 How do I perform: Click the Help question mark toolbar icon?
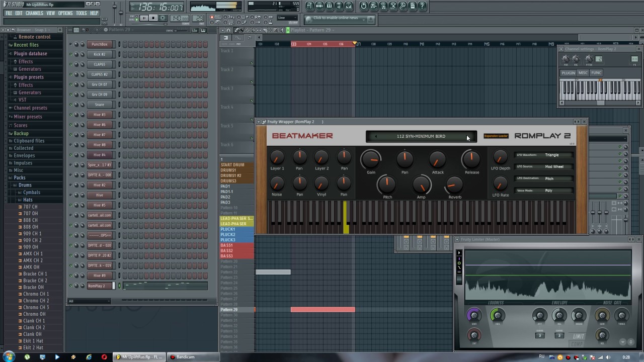pyautogui.click(x=422, y=6)
